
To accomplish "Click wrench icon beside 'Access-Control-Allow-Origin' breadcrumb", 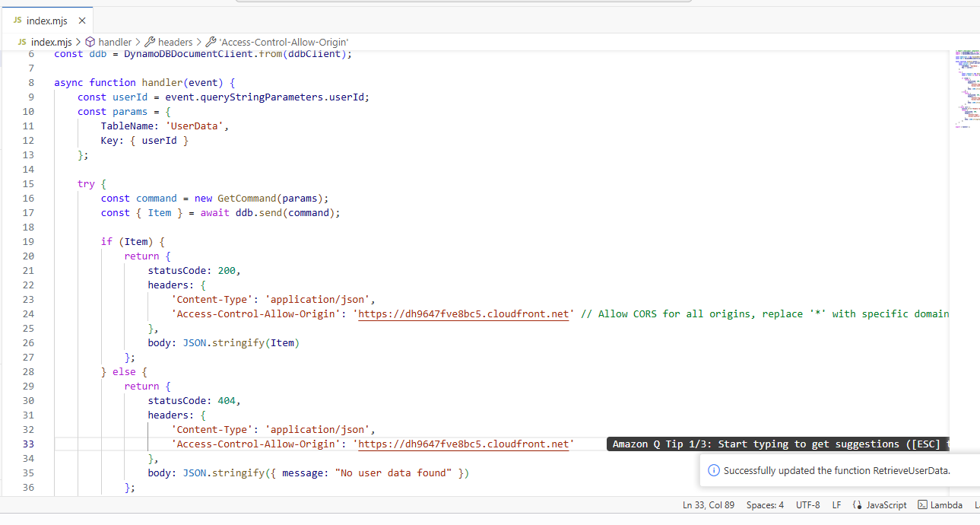I will 211,43.
